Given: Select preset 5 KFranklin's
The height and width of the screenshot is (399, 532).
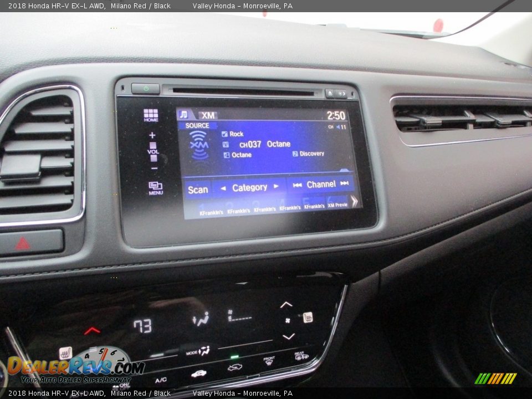Looking at the screenshot, I should click(314, 204).
